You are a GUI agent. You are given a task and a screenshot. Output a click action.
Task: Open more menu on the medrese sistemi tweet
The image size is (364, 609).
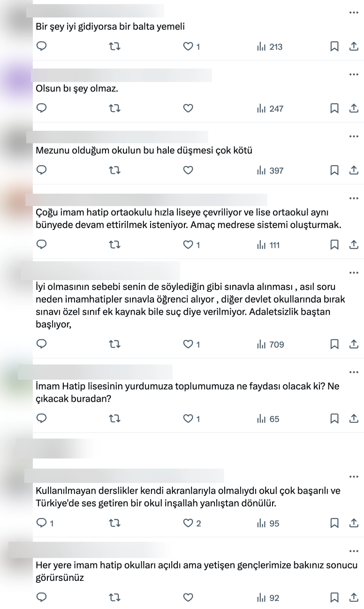coord(354,198)
